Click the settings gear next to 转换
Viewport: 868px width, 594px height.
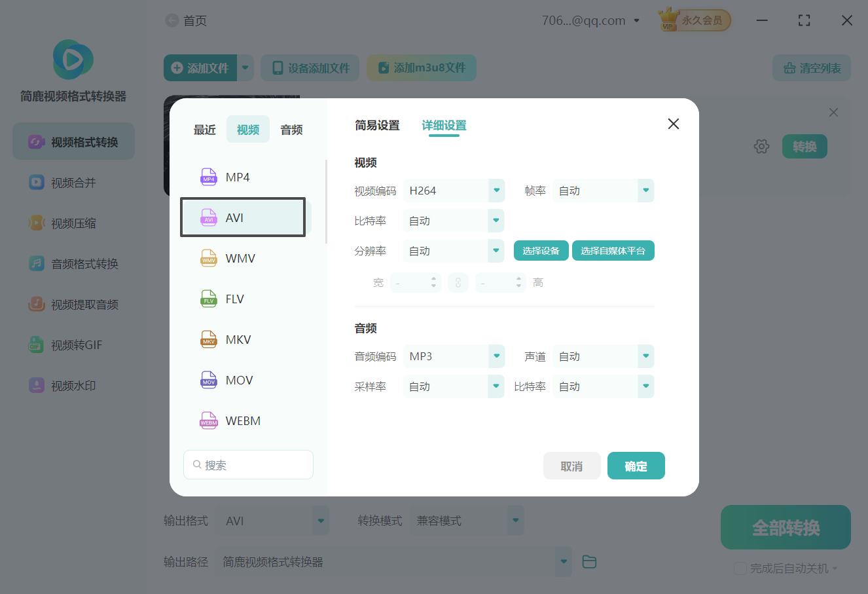(761, 146)
